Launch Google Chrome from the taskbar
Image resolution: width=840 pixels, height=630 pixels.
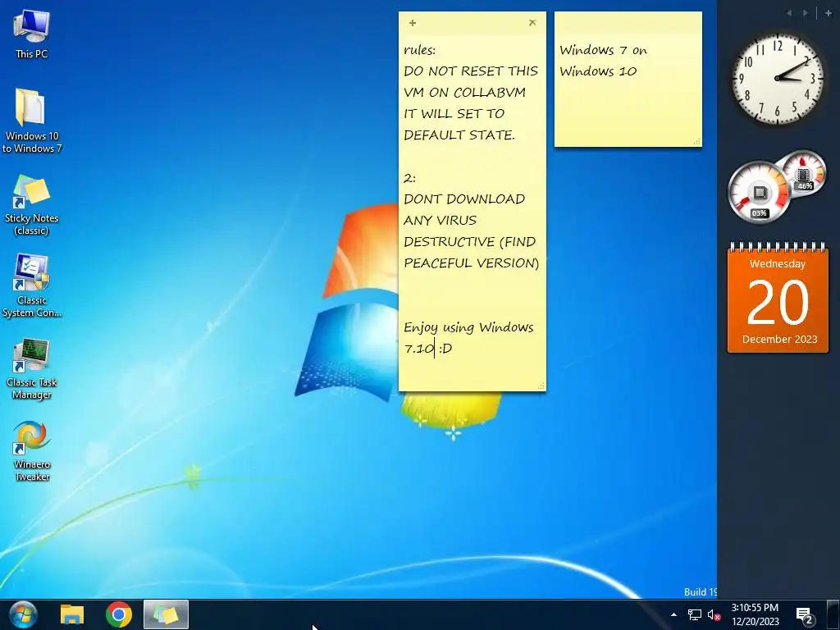tap(119, 614)
